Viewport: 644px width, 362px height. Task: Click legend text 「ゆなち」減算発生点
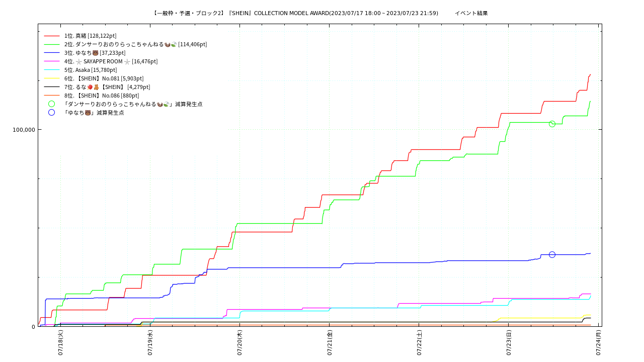(x=94, y=113)
